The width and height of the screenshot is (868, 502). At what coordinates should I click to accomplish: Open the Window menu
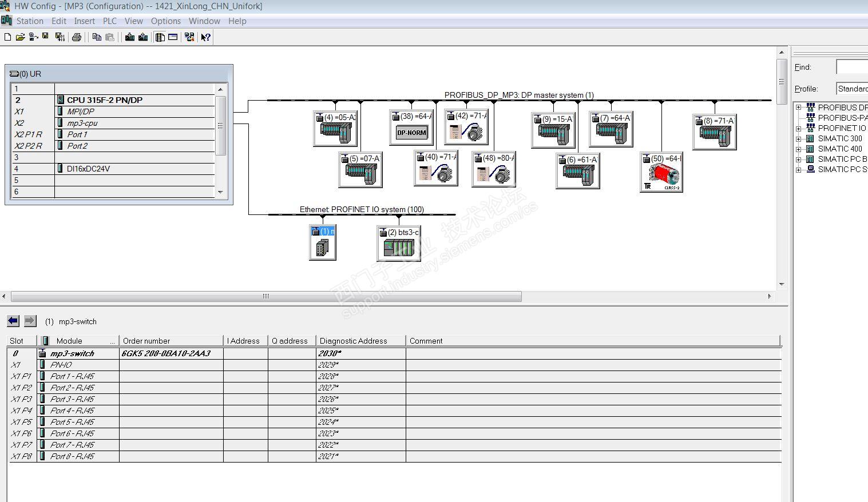point(204,21)
